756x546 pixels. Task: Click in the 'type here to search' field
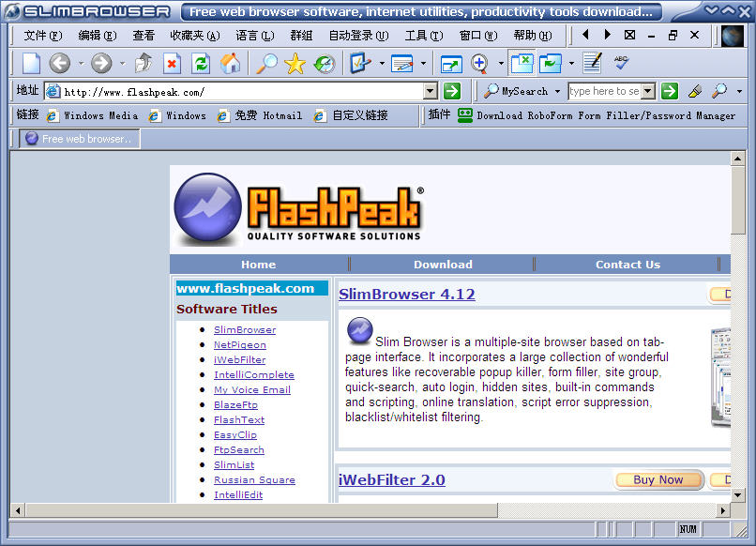click(x=603, y=91)
